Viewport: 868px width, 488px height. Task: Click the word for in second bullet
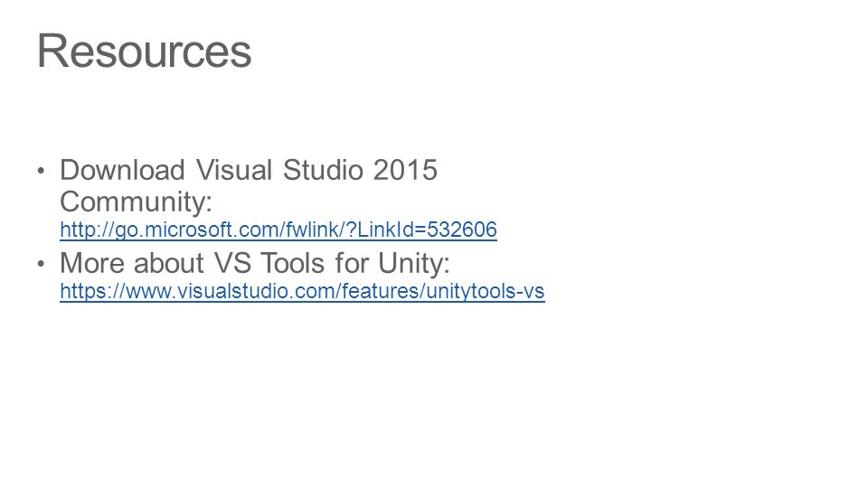[x=352, y=262]
